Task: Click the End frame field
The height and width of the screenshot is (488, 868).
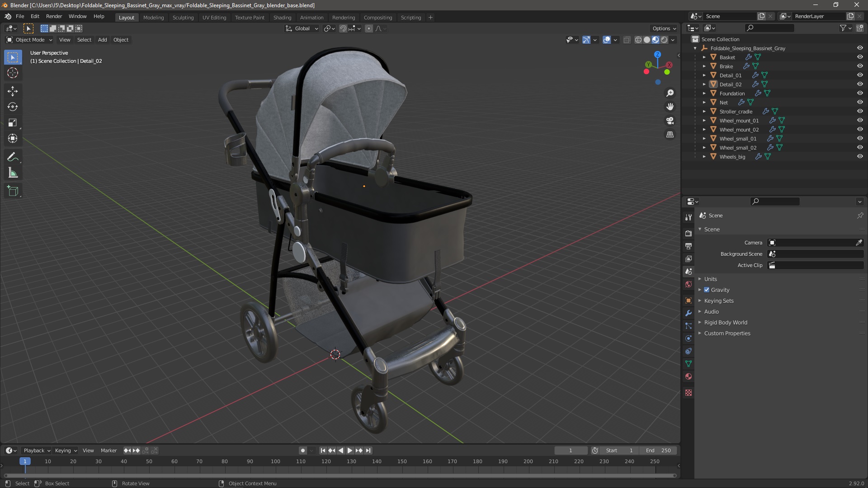Action: point(658,450)
